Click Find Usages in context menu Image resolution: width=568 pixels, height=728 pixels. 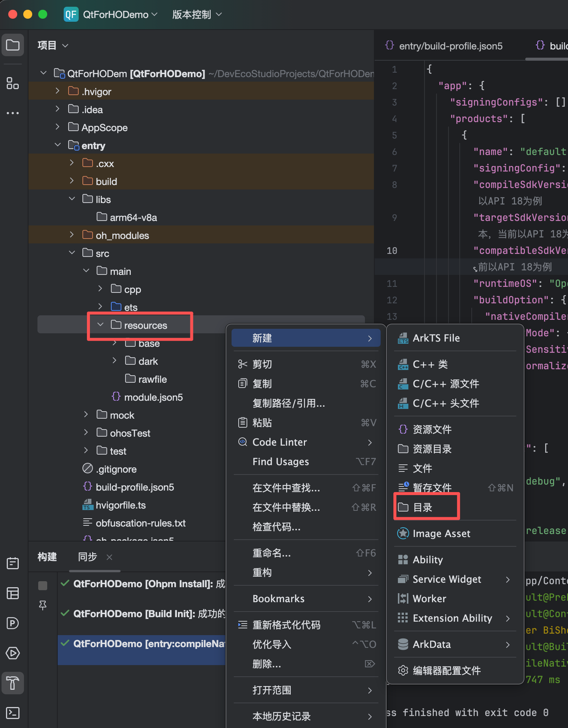(306, 462)
